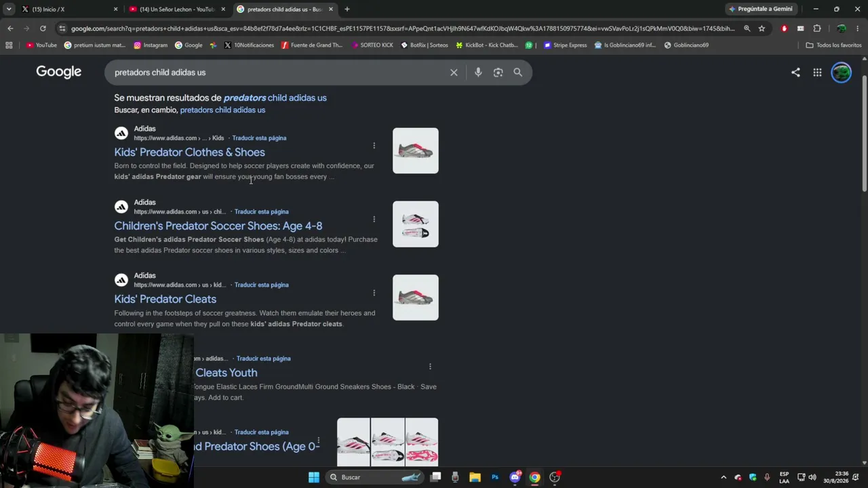Translate the Kids' Predator Cleats page

coord(262,285)
